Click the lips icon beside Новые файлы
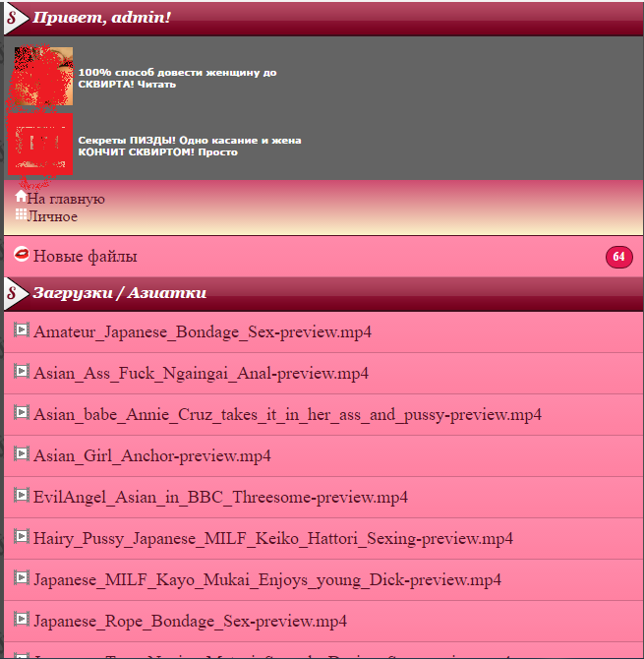 click(x=22, y=254)
